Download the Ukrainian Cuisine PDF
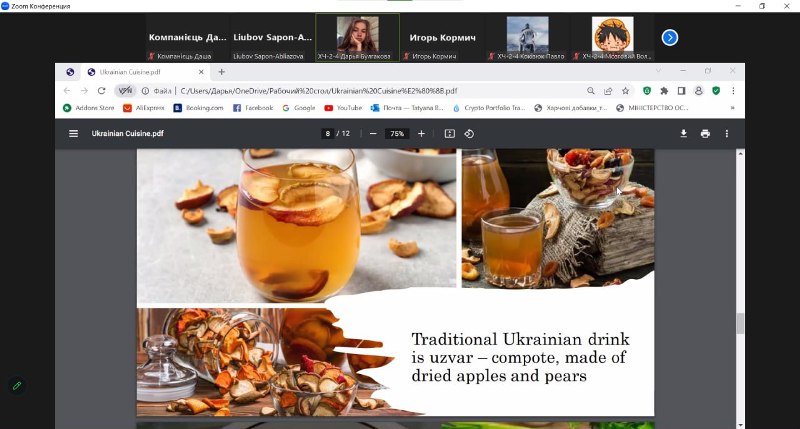Viewport: 800px width, 429px height. click(684, 133)
